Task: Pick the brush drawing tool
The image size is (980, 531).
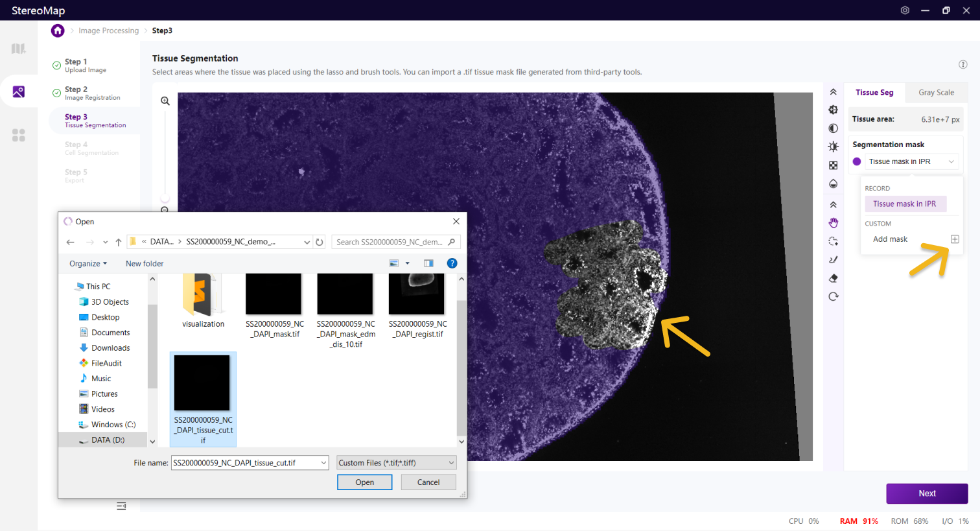Action: click(834, 260)
